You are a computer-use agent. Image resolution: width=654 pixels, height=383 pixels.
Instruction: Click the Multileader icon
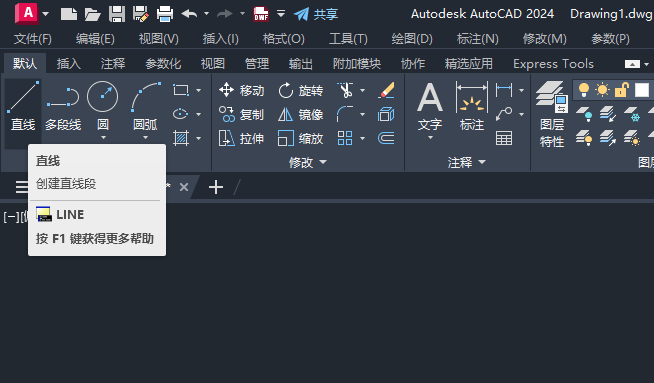tap(504, 114)
